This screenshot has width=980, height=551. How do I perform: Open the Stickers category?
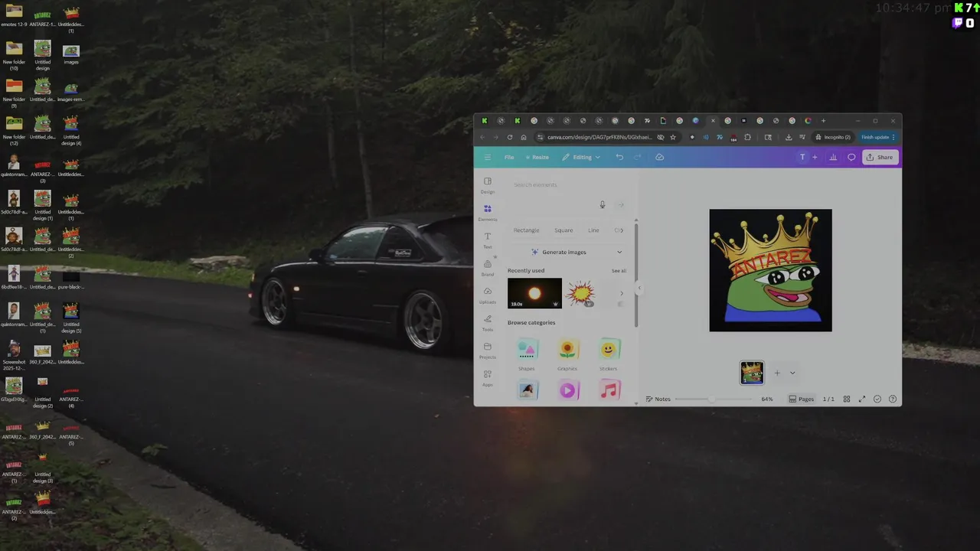(x=609, y=356)
